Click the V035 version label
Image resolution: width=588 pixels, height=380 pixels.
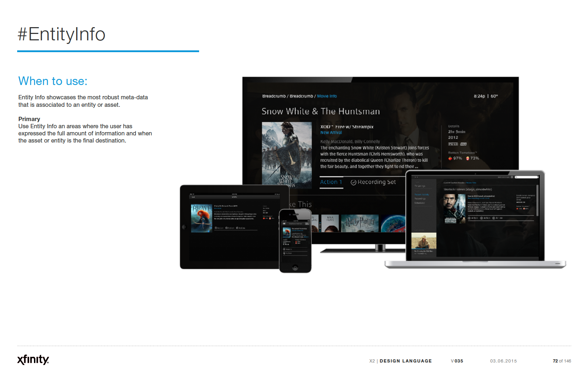click(x=457, y=361)
